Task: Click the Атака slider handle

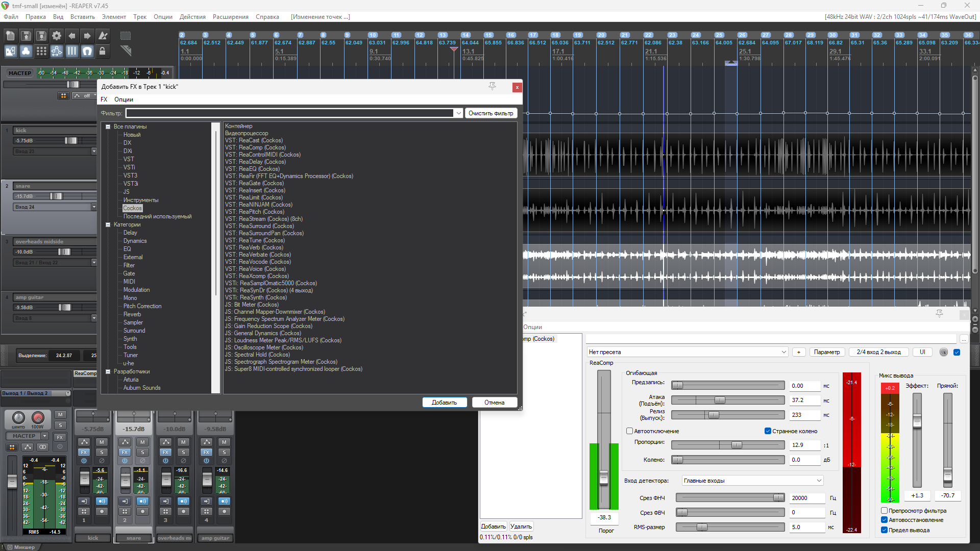Action: tap(720, 400)
